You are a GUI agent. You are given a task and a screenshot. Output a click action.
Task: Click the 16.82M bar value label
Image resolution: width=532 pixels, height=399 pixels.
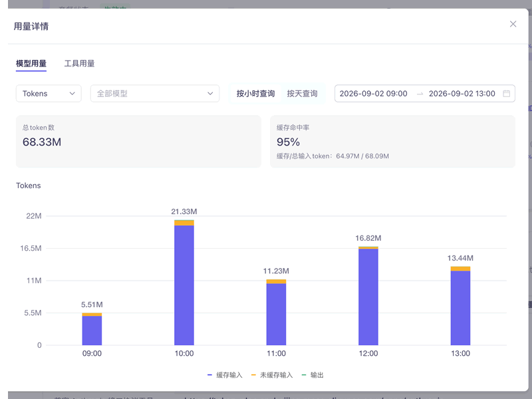[368, 238]
